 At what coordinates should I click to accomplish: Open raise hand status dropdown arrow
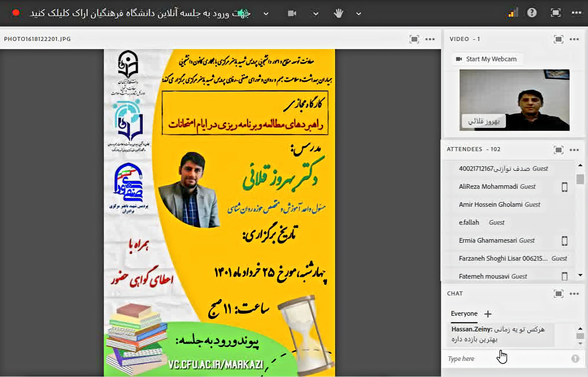[359, 14]
